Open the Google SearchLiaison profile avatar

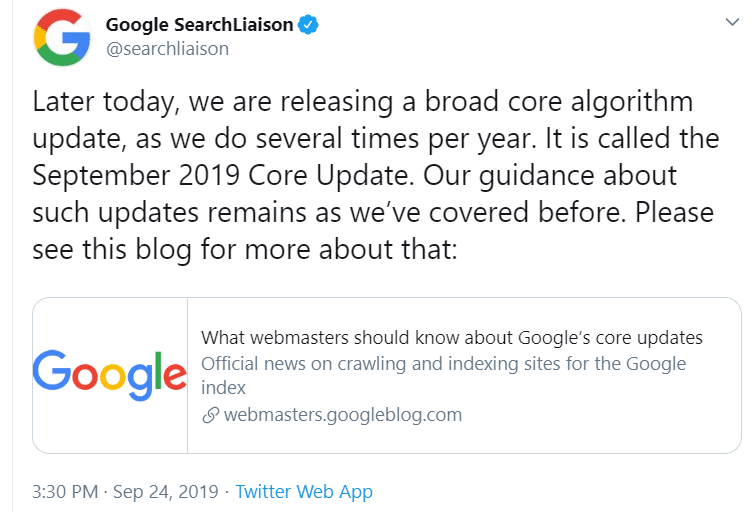(x=62, y=38)
